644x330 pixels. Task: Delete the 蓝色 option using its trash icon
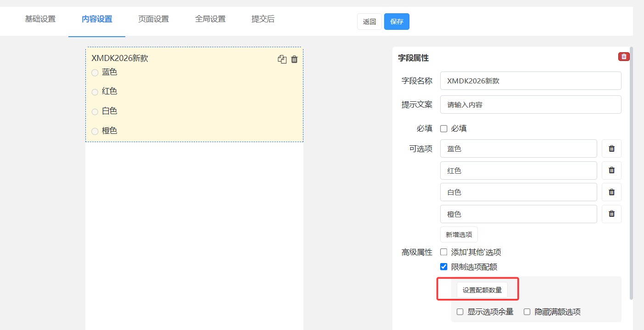[x=611, y=148]
